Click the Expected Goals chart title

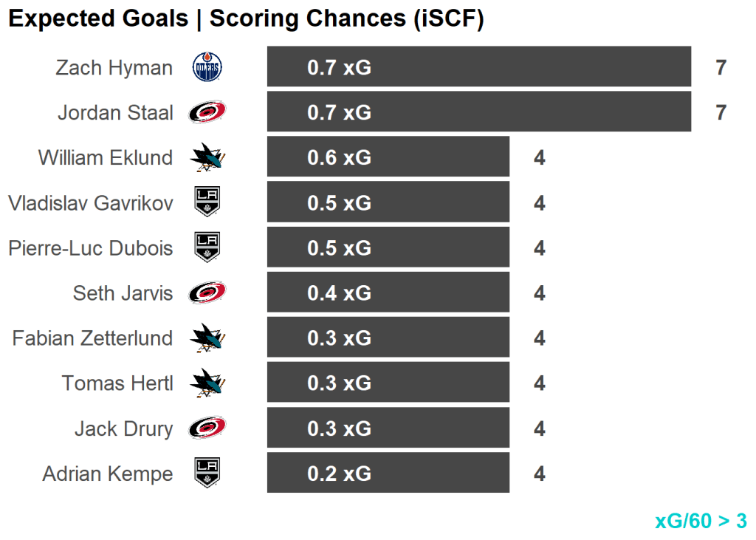point(246,19)
